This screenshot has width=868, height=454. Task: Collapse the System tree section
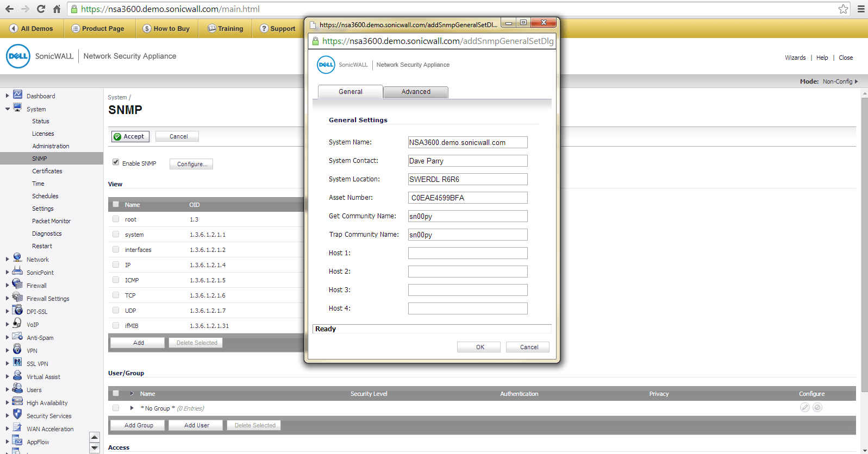click(7, 109)
